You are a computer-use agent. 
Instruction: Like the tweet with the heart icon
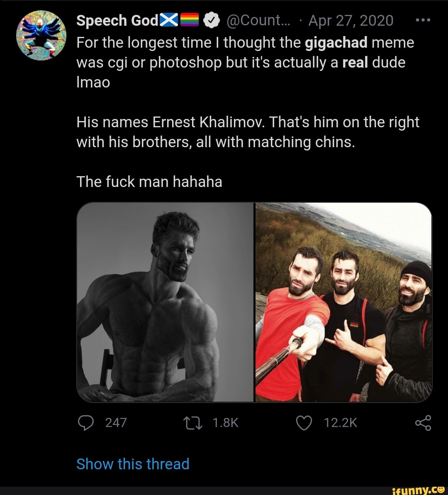click(x=304, y=422)
